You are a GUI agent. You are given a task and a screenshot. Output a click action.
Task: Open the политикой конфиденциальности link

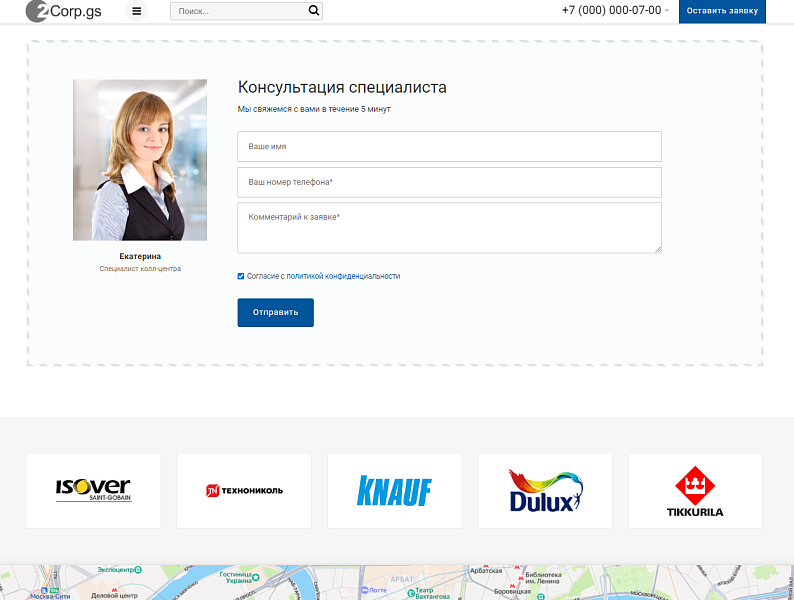coord(343,276)
